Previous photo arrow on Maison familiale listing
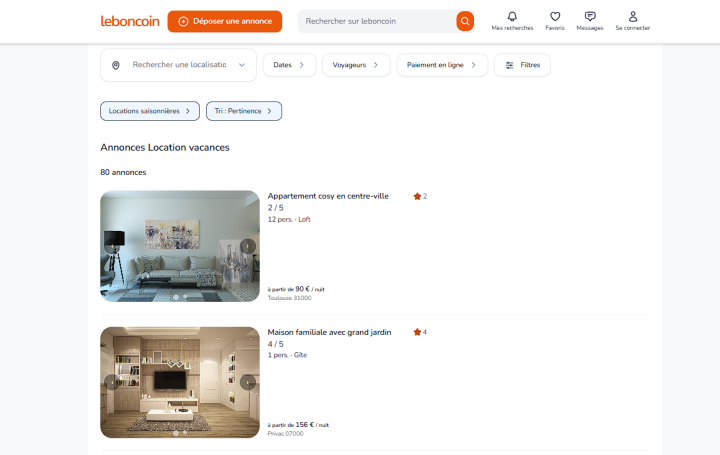The image size is (720, 455). pyautogui.click(x=111, y=382)
